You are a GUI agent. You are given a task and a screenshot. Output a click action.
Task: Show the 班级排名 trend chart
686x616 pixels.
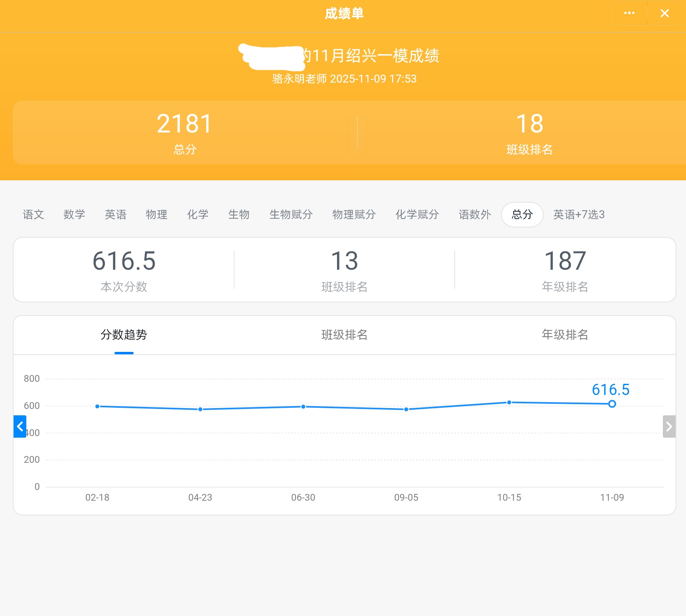[345, 335]
